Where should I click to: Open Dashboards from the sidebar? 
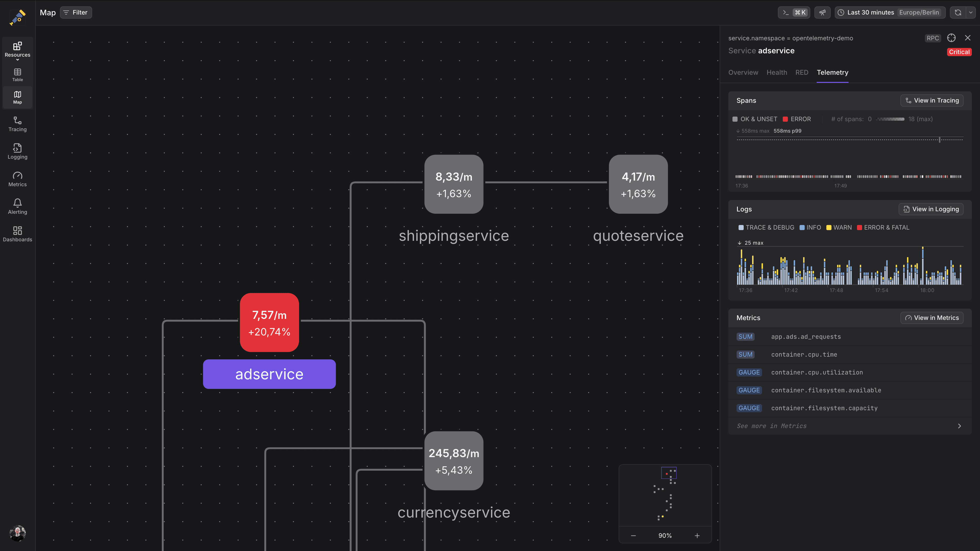pos(18,234)
